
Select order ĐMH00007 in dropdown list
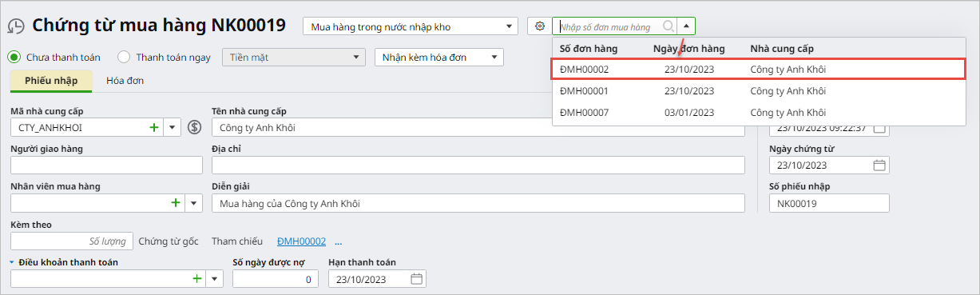[759, 113]
